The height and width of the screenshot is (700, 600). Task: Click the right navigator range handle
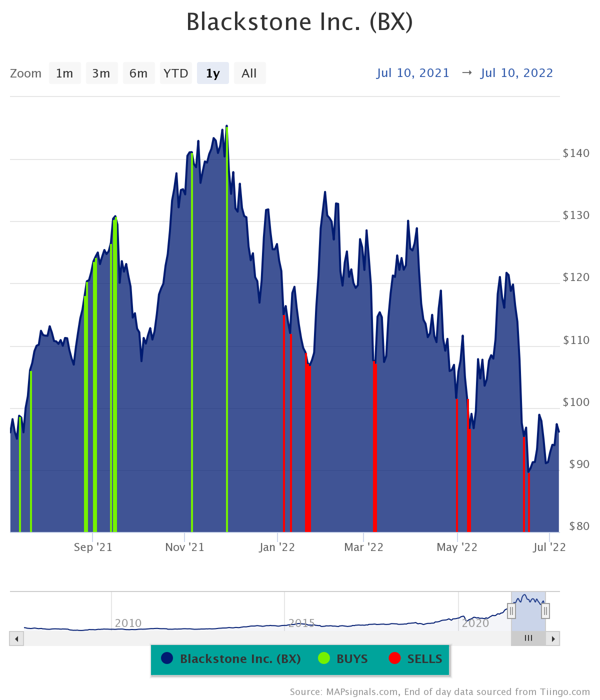pyautogui.click(x=545, y=610)
